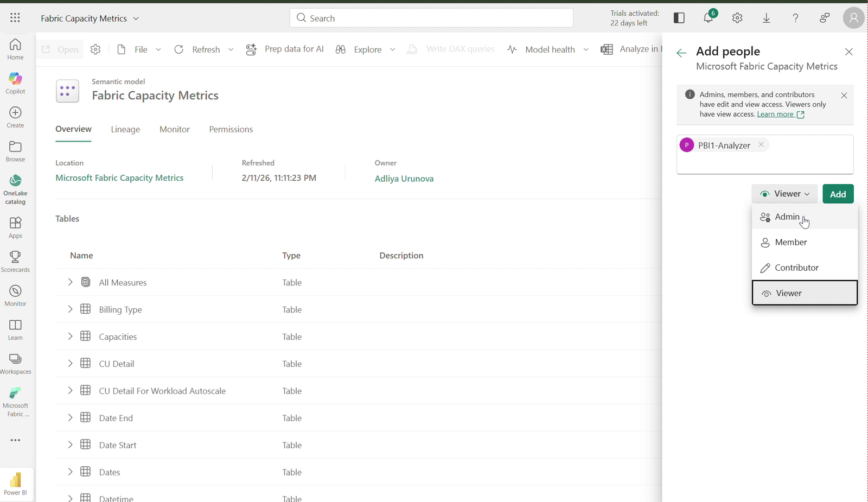This screenshot has height=502, width=868.
Task: Open the feedback icon in header
Action: click(825, 18)
